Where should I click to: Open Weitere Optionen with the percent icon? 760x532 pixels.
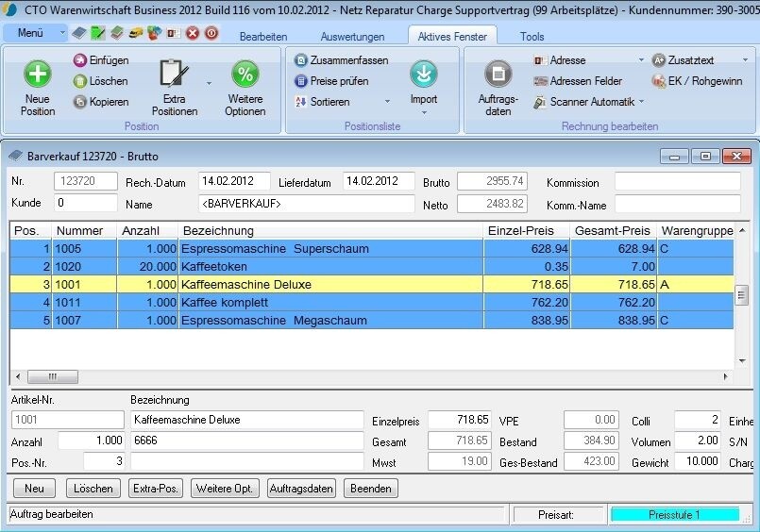245,75
